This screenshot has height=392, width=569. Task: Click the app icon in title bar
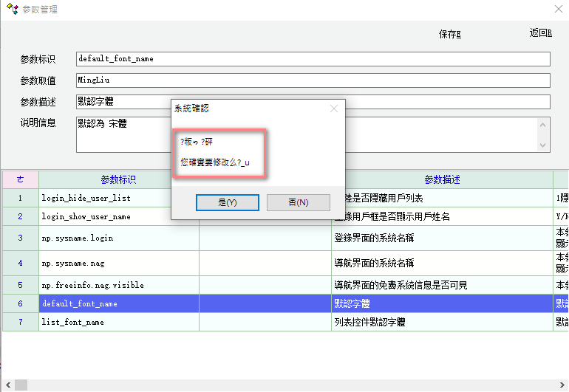click(11, 10)
